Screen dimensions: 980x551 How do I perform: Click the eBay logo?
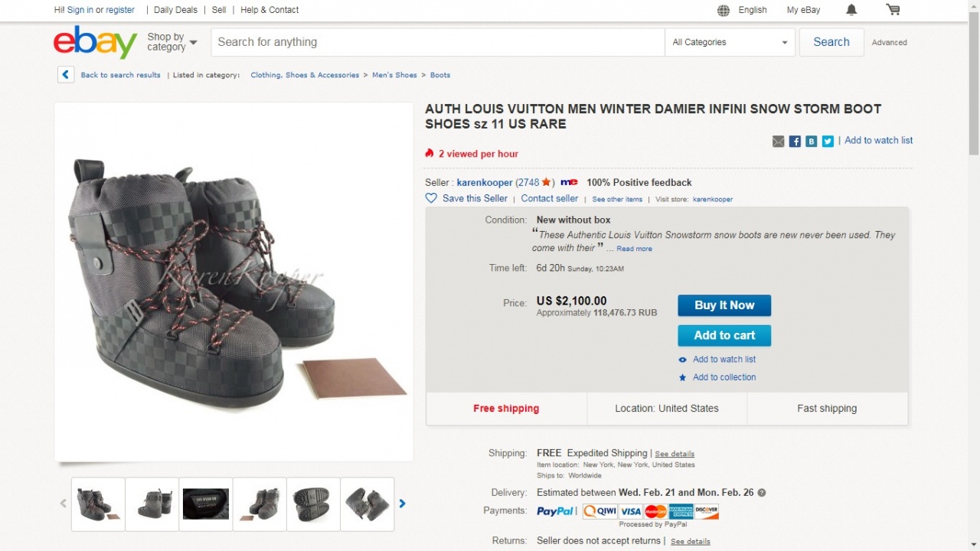coord(95,42)
